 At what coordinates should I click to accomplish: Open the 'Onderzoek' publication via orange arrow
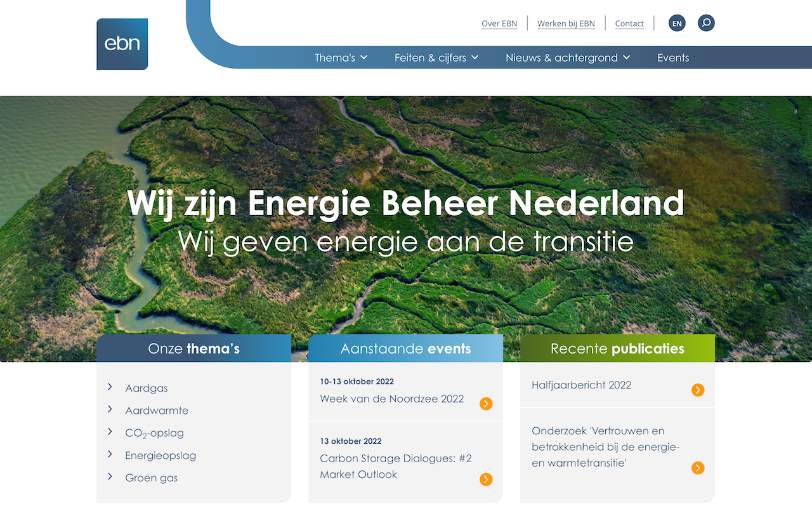[x=698, y=468]
